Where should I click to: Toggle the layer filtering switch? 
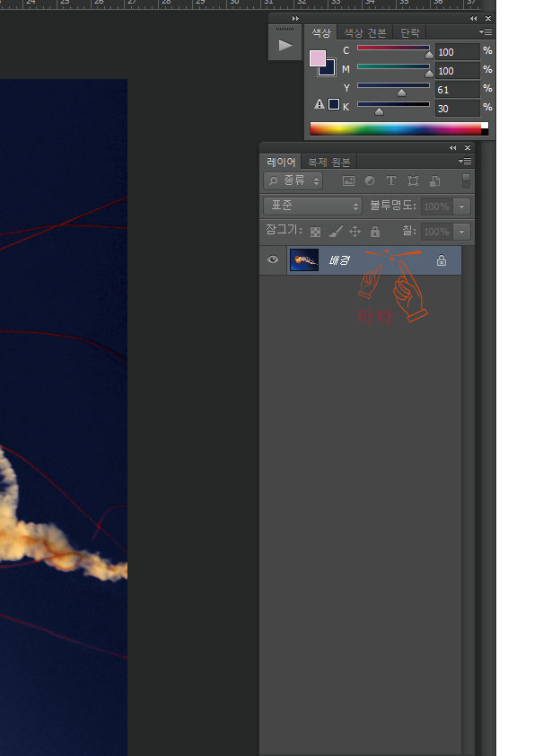tap(466, 180)
